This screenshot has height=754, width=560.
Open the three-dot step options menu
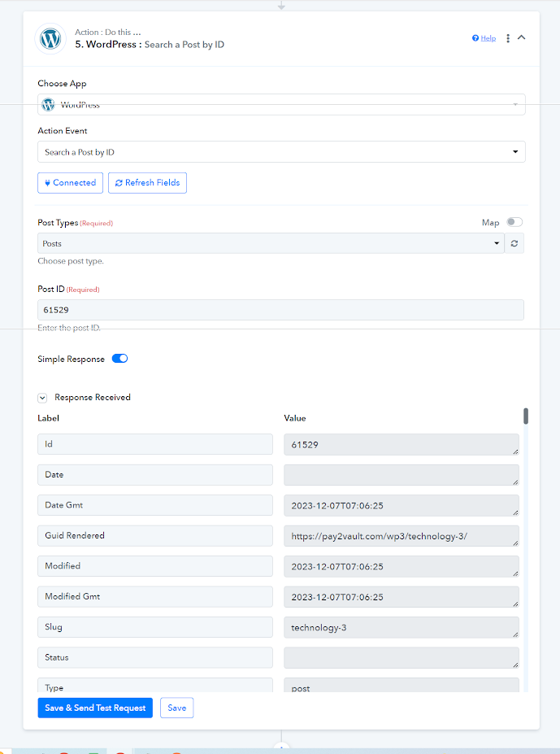tap(508, 38)
